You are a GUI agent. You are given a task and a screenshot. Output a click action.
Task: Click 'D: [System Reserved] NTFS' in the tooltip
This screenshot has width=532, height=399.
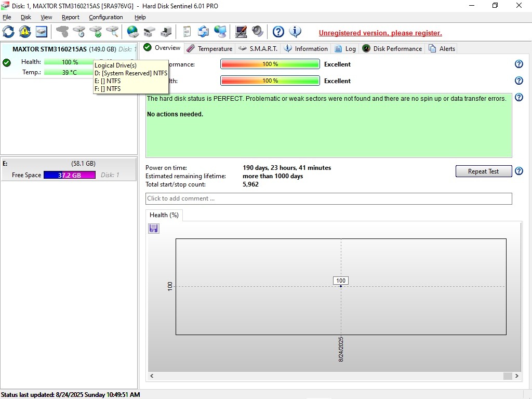(x=131, y=73)
